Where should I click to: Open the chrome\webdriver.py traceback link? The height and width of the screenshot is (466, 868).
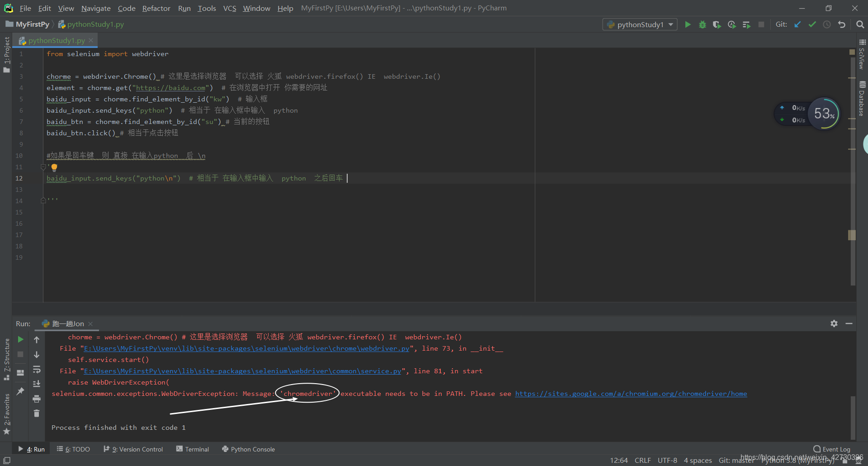point(246,348)
